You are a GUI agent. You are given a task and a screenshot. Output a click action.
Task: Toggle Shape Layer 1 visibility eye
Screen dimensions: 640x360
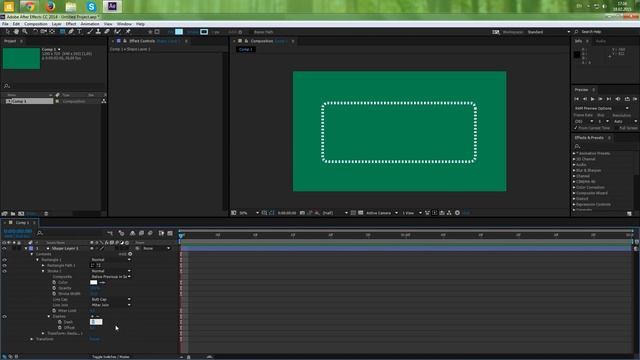tap(4, 248)
